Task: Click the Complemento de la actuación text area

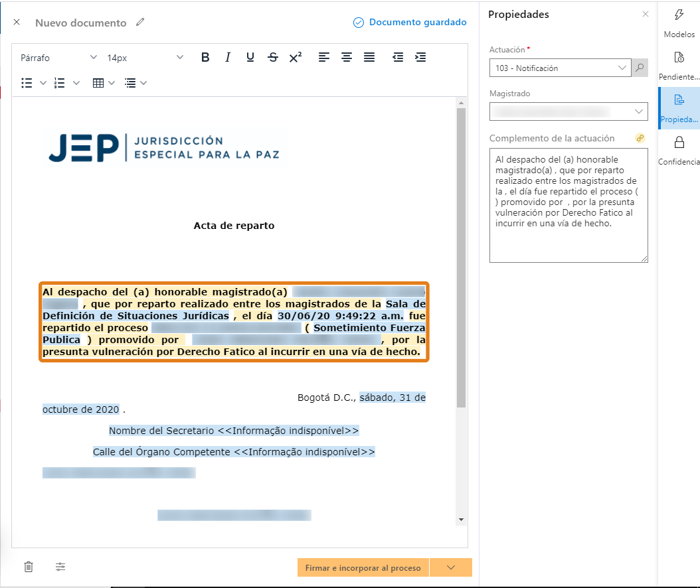Action: point(569,205)
